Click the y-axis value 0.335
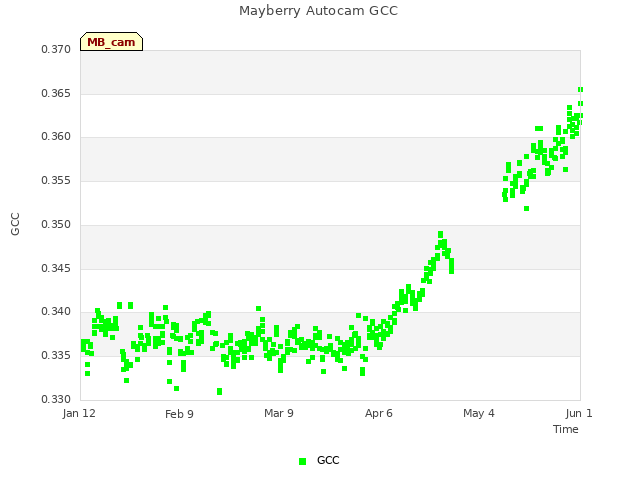The height and width of the screenshot is (480, 640). (56, 356)
